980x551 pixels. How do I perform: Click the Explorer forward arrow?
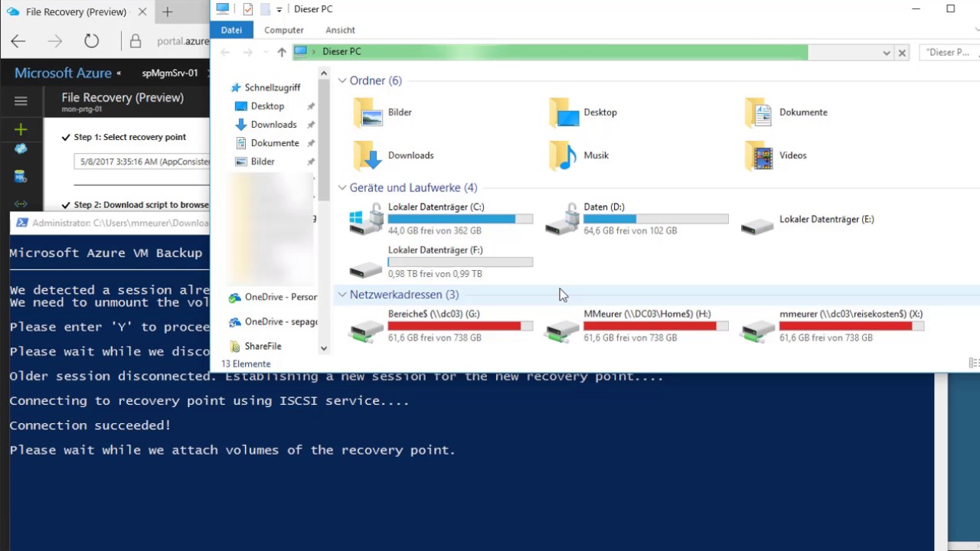coord(248,52)
